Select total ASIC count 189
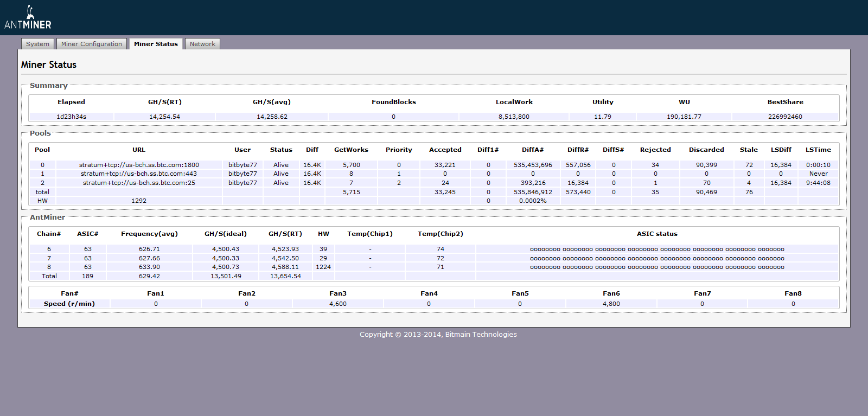This screenshot has height=416, width=868. [87, 276]
